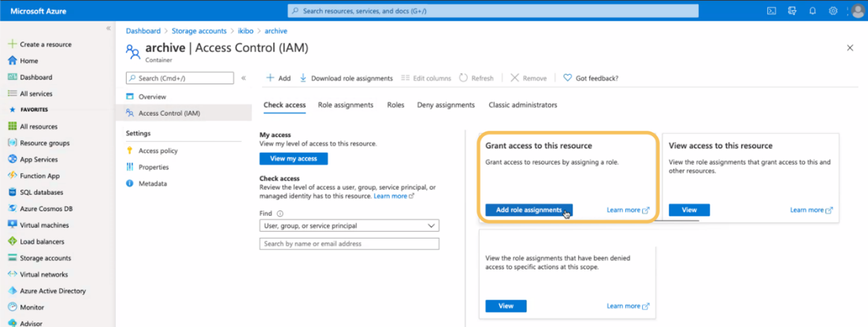The image size is (868, 327).
Task: Switch to the Role assignments tab
Action: pos(345,105)
